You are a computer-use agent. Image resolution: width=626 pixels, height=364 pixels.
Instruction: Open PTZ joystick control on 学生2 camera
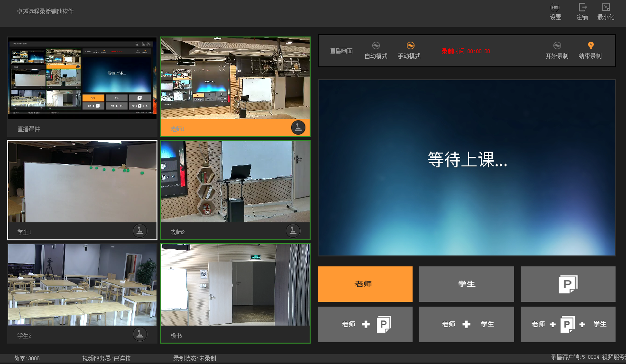[139, 334]
